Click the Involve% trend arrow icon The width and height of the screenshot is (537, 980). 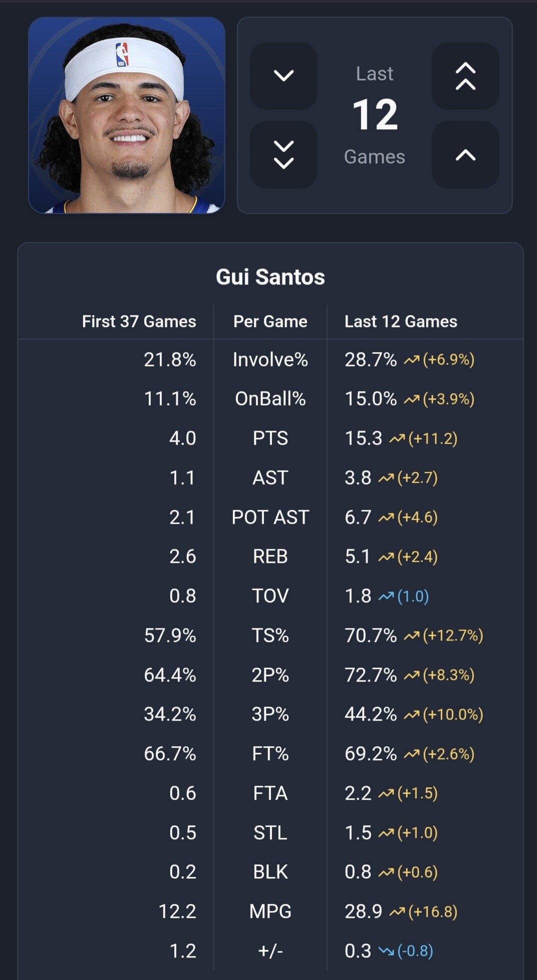[x=412, y=360]
